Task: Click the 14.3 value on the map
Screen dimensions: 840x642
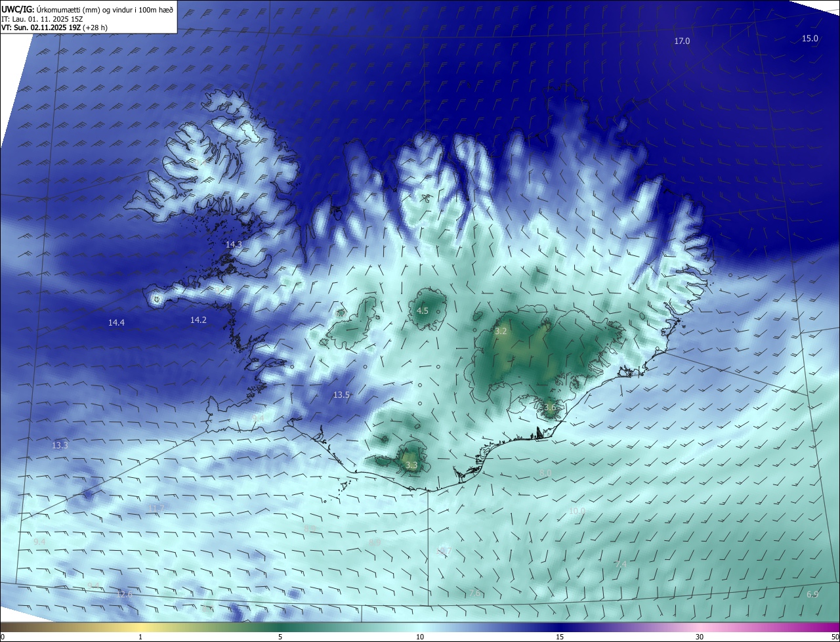Action: coord(234,244)
